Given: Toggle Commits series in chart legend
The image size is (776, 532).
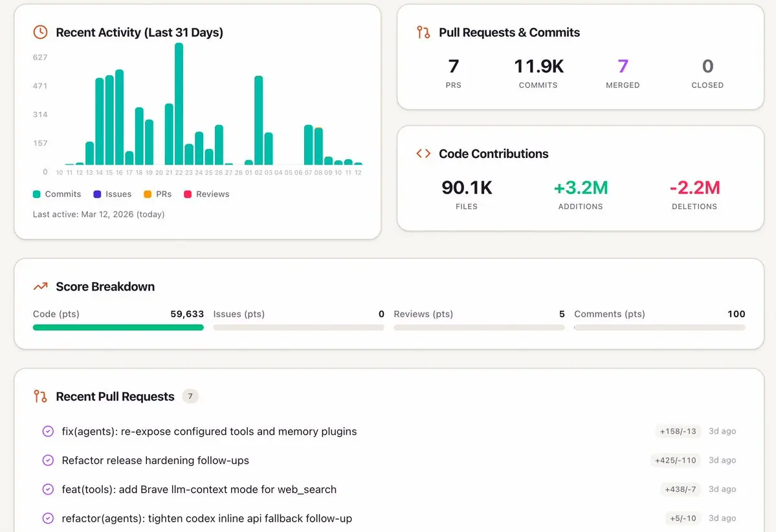Looking at the screenshot, I should (57, 194).
